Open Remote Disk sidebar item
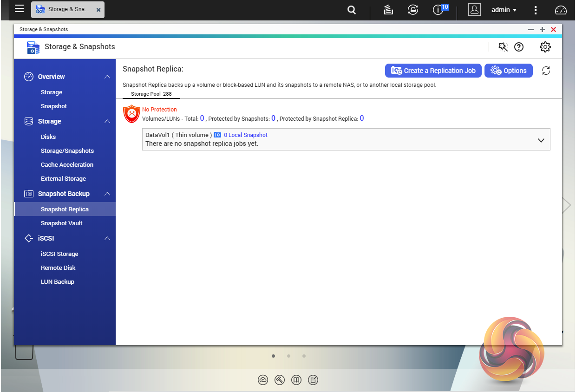Image resolution: width=576 pixels, height=392 pixels. [58, 268]
